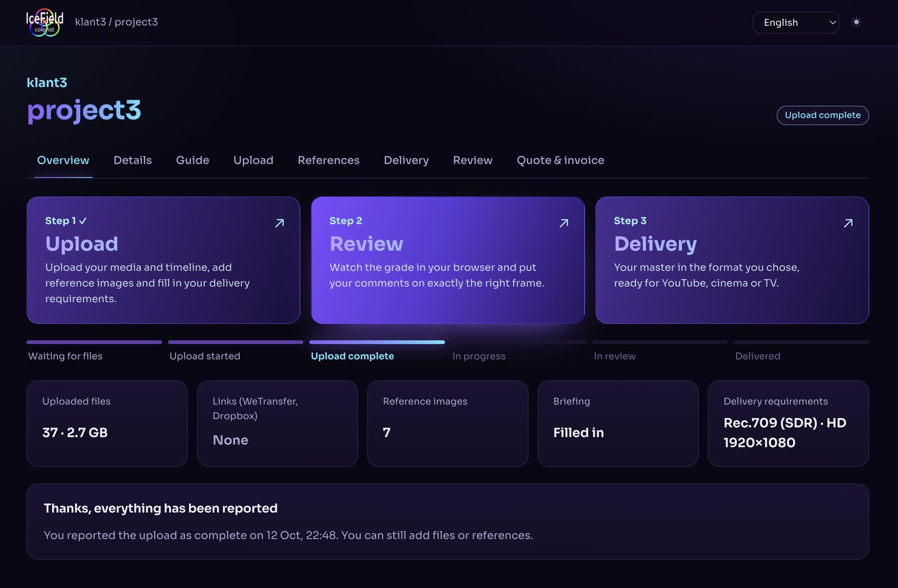Open the arrow icon on Review card
Image resolution: width=898 pixels, height=588 pixels.
(x=564, y=223)
